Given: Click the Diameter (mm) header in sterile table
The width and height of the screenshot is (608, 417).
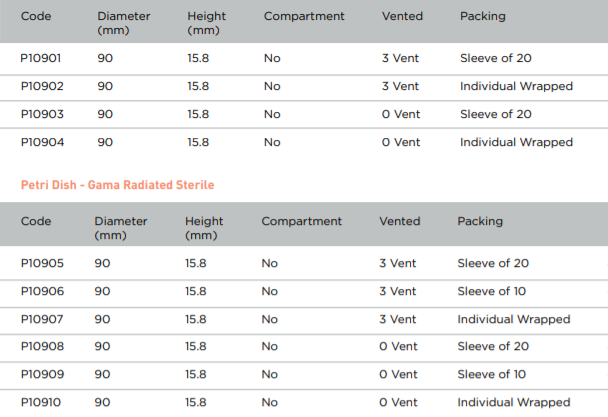Looking at the screenshot, I should point(121,228).
